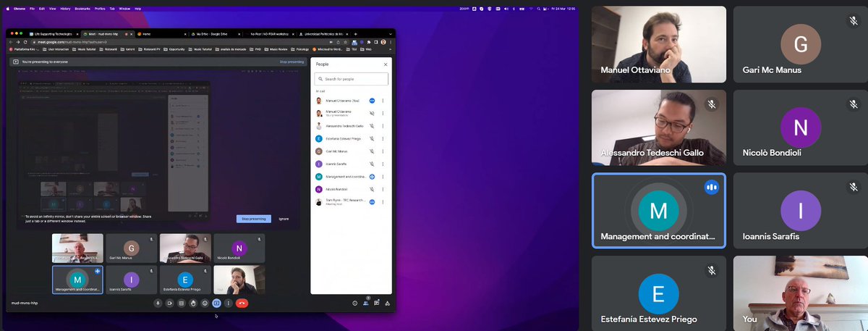This screenshot has width=868, height=331.
Task: Click the browser reload button
Action: (25, 42)
